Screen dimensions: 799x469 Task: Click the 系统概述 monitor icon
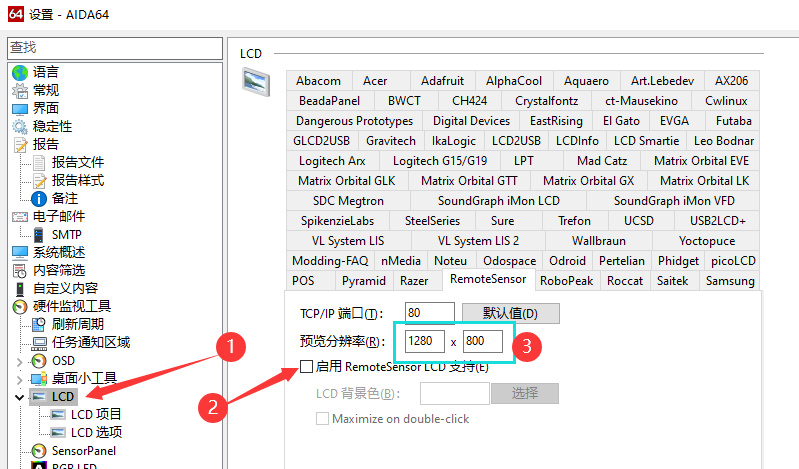click(20, 252)
